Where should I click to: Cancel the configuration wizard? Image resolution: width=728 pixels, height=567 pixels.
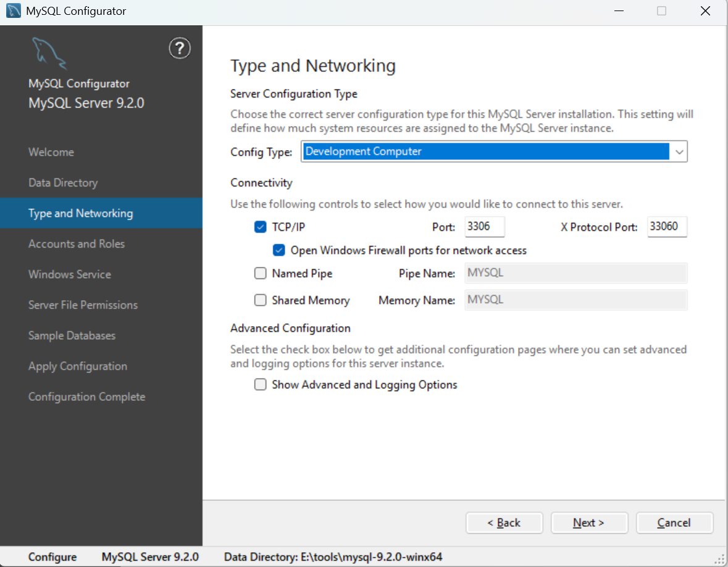tap(674, 523)
